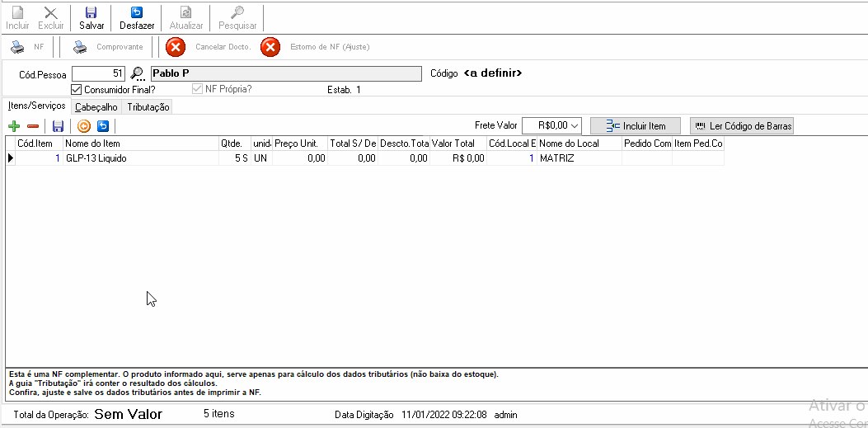Click the Cód.Pessoa input field
The height and width of the screenshot is (428, 868).
click(99, 73)
